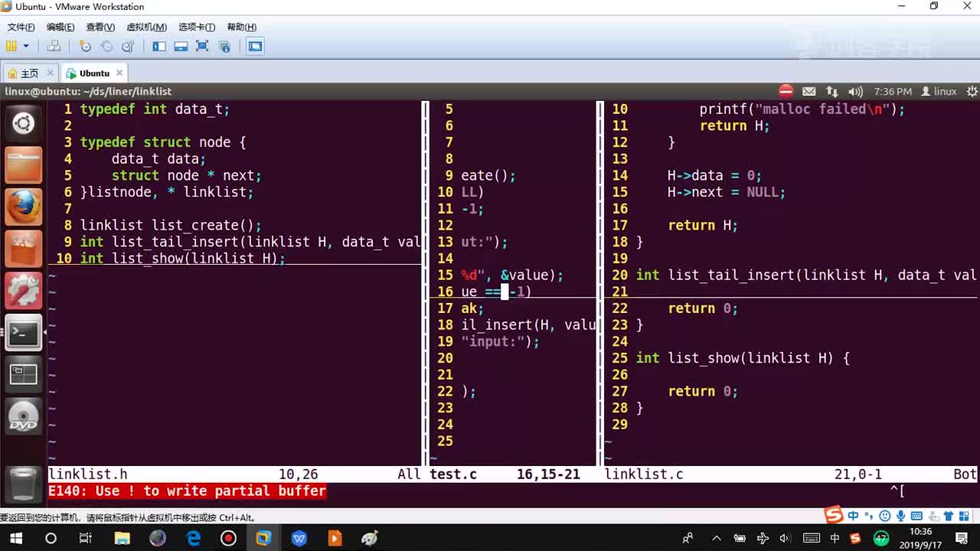This screenshot has height=551, width=980.
Task: Open the Ubuntu sound volume indicator
Action: (x=855, y=91)
